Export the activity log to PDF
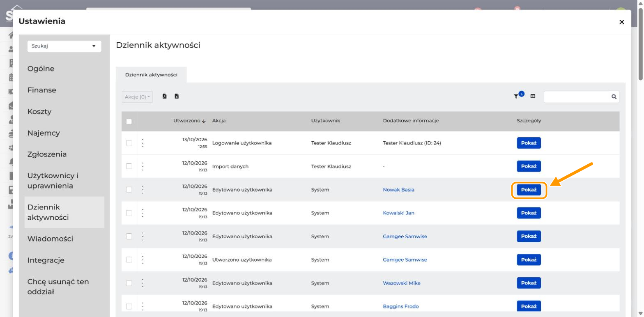Screen dimensions: 644x317 165,96
